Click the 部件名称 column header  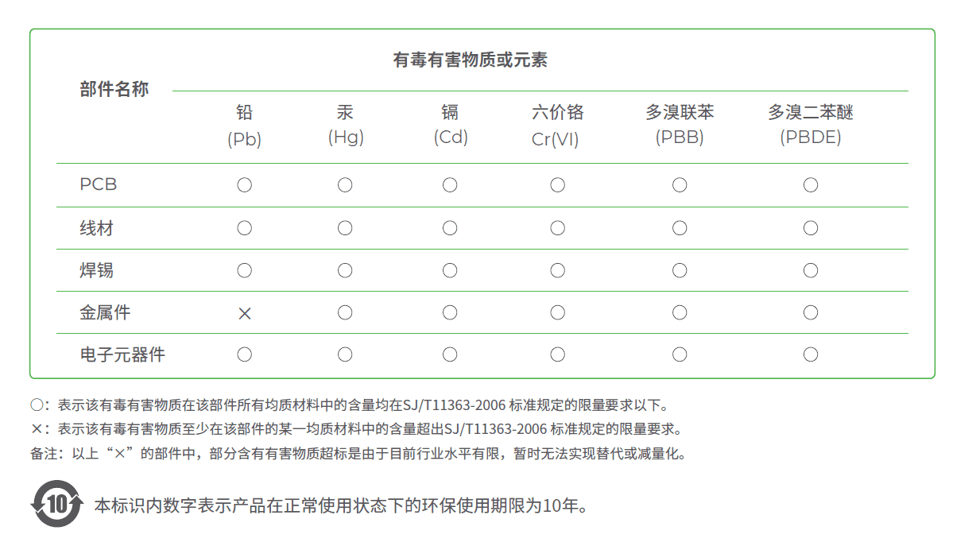(x=114, y=89)
